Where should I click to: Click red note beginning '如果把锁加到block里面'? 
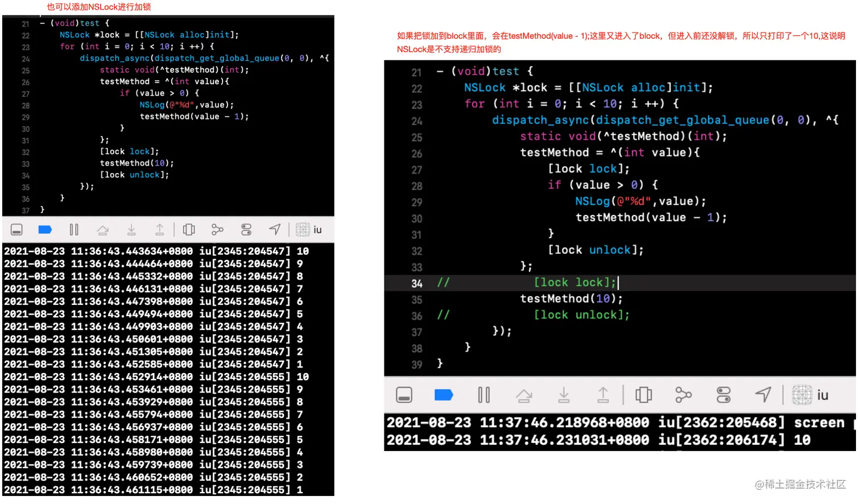pyautogui.click(x=621, y=42)
